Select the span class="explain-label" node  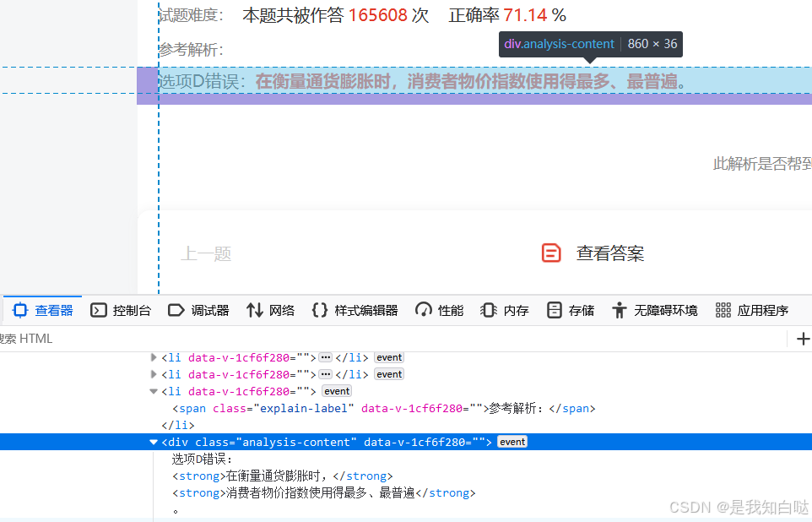coord(384,409)
